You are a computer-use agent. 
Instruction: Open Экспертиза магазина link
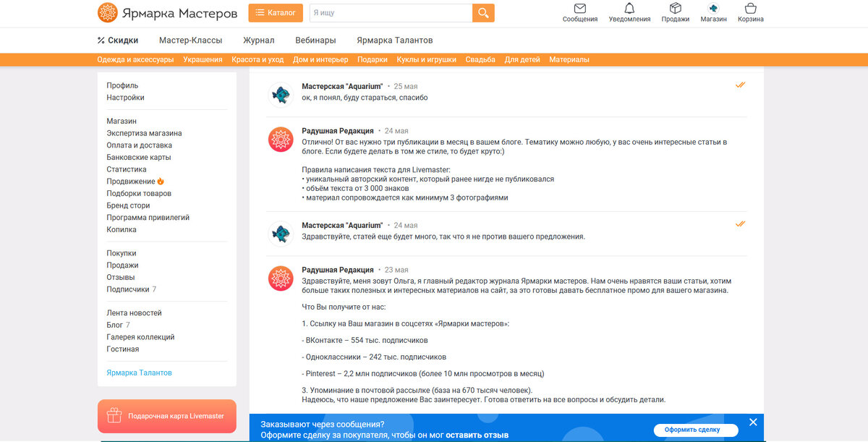144,133
